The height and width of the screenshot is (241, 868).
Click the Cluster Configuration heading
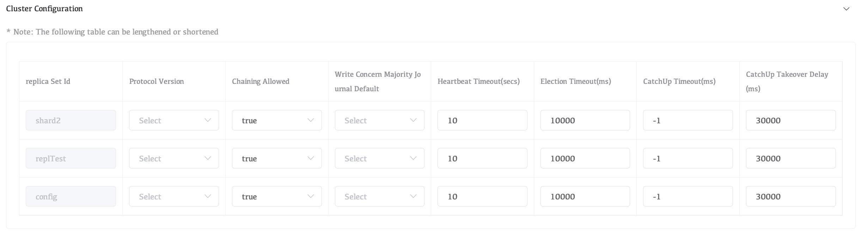(44, 9)
